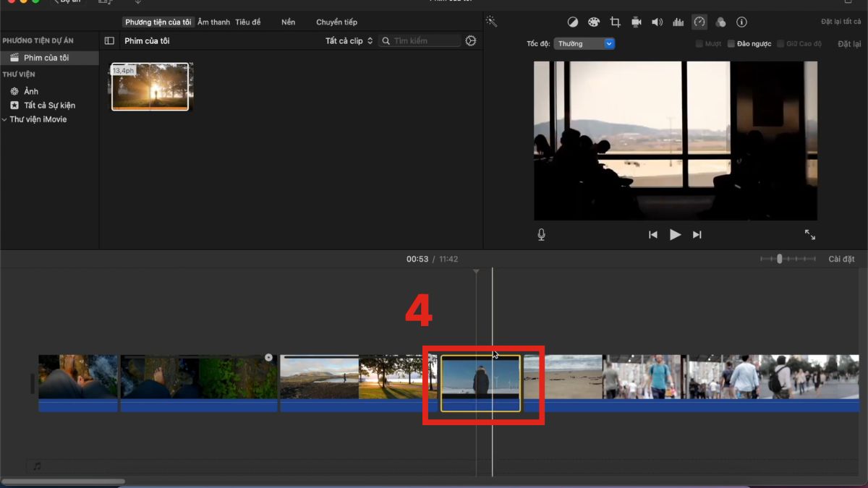The image size is (868, 488).
Task: Toggle the Đảo ngược checkbox
Action: (x=731, y=44)
